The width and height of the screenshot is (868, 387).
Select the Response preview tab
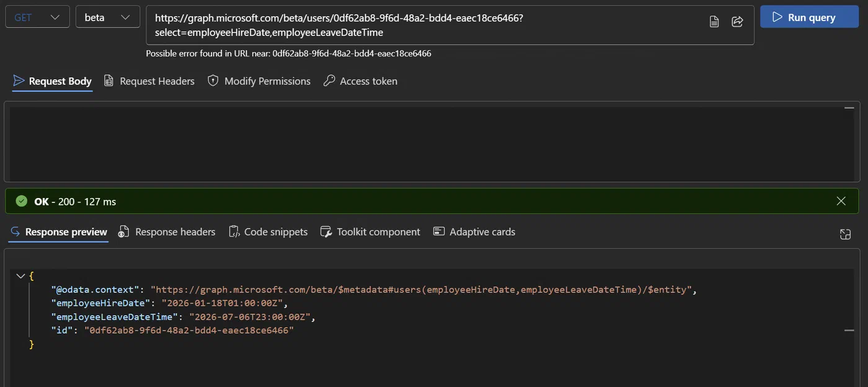tap(59, 232)
